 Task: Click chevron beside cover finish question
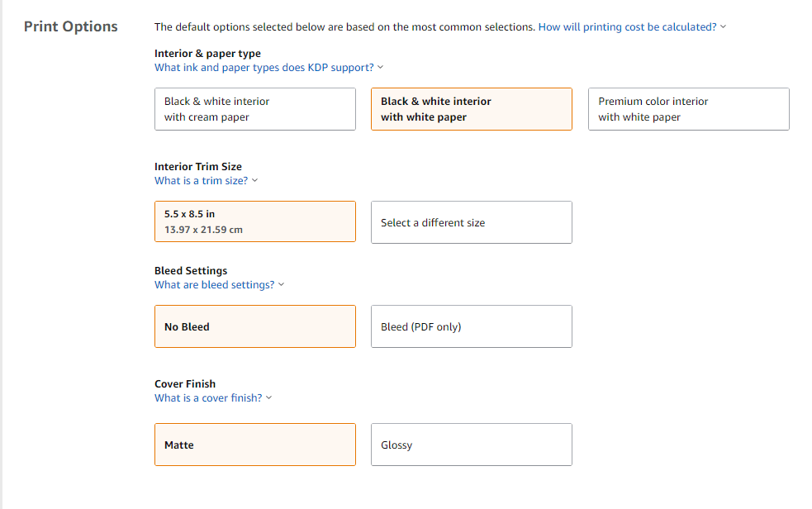pyautogui.click(x=268, y=398)
